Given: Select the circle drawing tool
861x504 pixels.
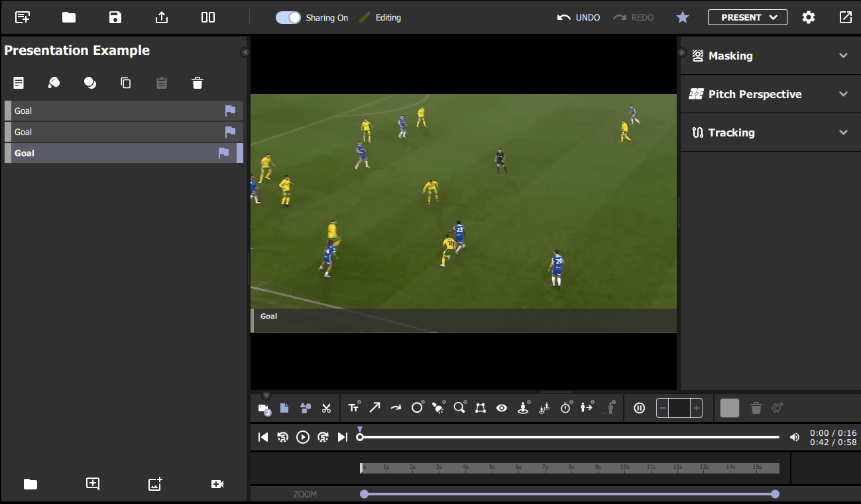Looking at the screenshot, I should (418, 407).
